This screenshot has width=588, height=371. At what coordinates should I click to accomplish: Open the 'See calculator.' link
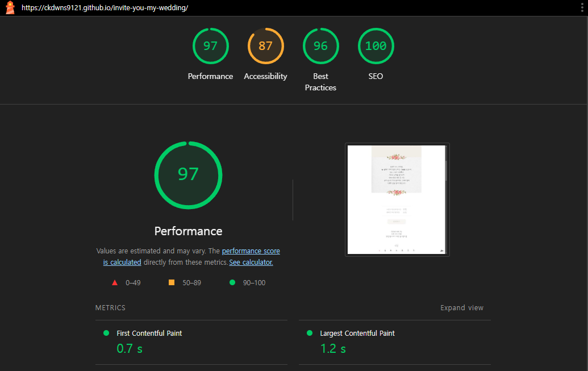251,262
